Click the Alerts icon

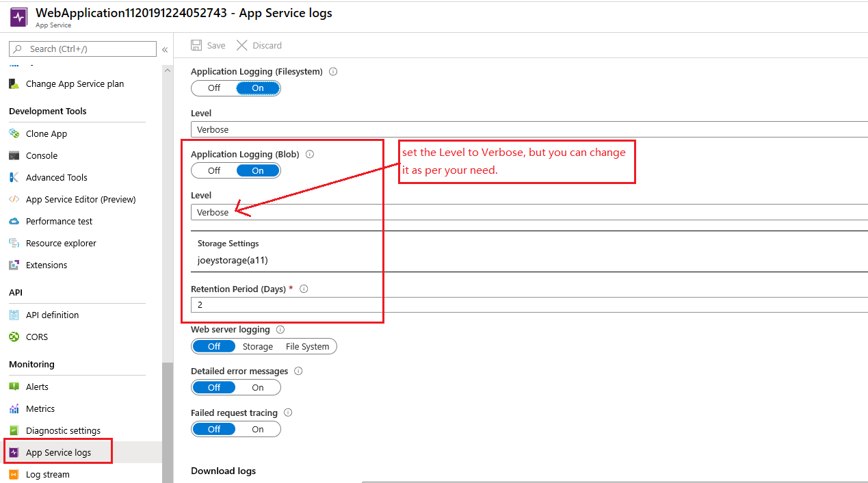click(x=14, y=387)
